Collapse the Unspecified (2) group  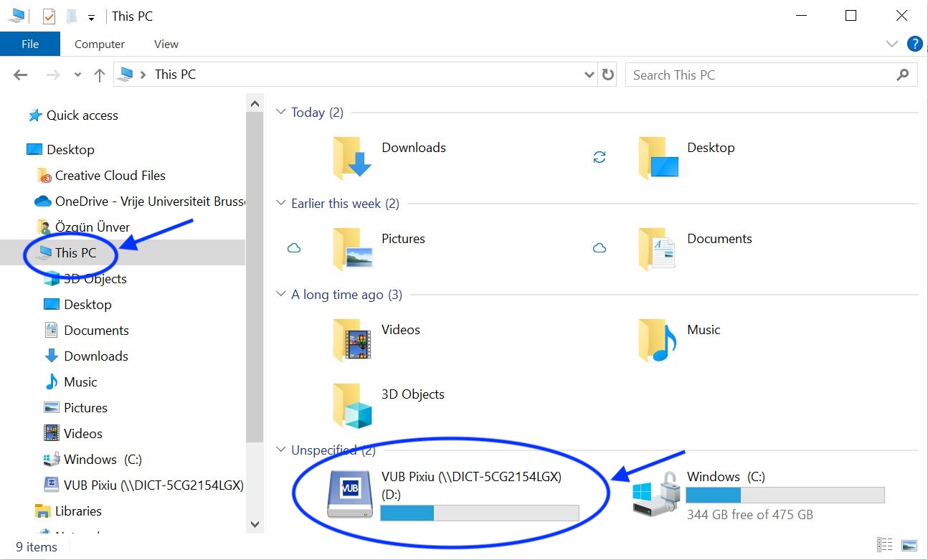point(281,450)
